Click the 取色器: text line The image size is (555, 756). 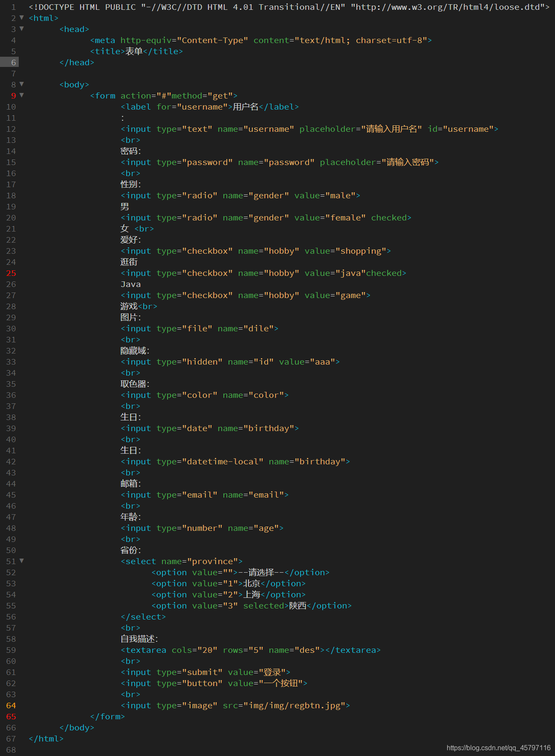[135, 384]
